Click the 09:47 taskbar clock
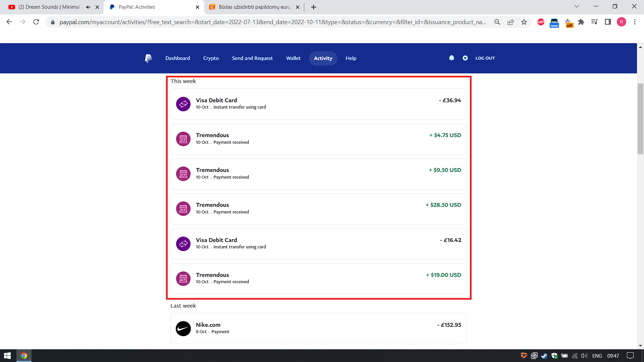The width and height of the screenshot is (644, 362). pyautogui.click(x=613, y=356)
